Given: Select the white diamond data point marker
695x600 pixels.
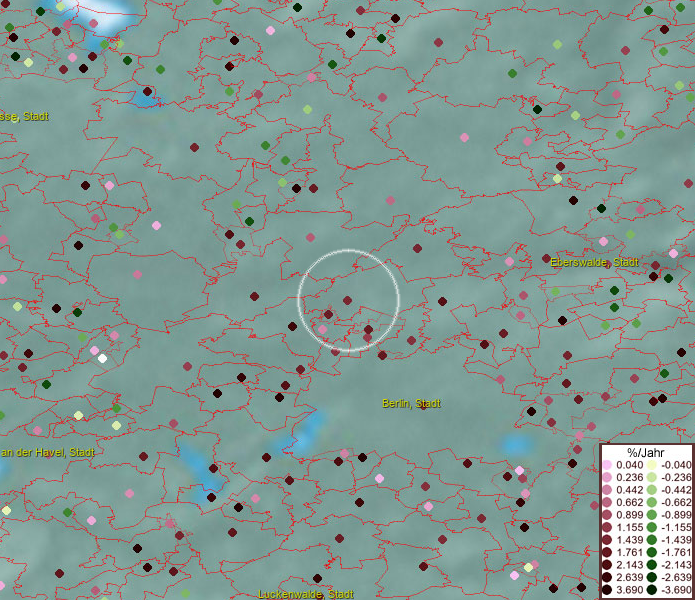Looking at the screenshot, I should [x=102, y=358].
